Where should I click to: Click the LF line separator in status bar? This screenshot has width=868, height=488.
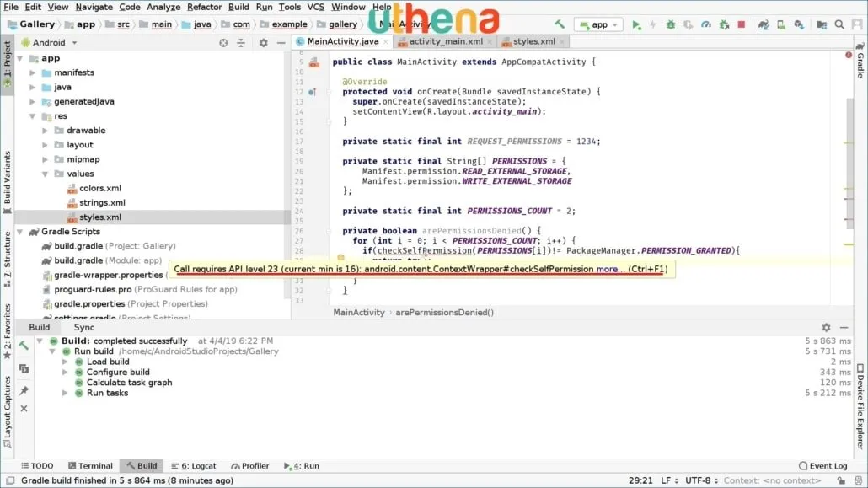tap(668, 480)
